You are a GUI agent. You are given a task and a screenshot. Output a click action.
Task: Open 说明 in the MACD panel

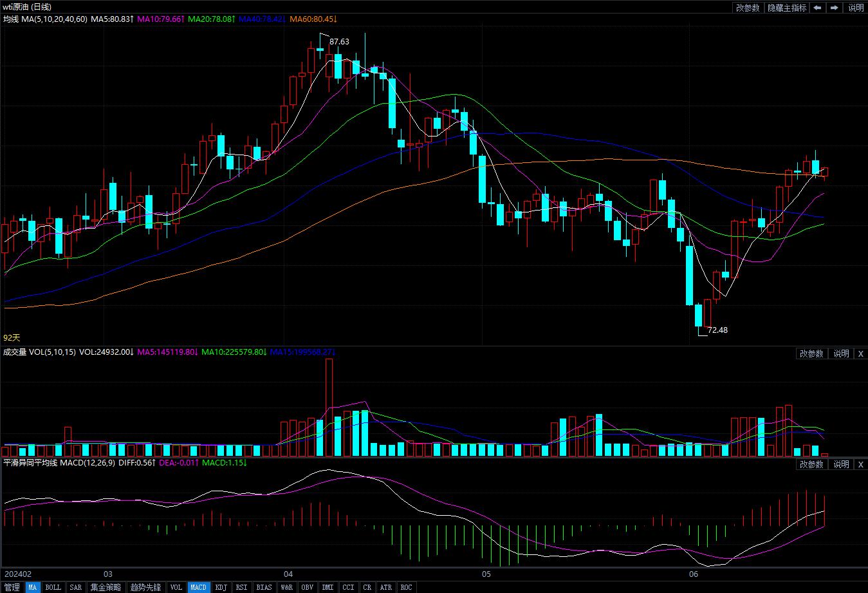pyautogui.click(x=841, y=464)
